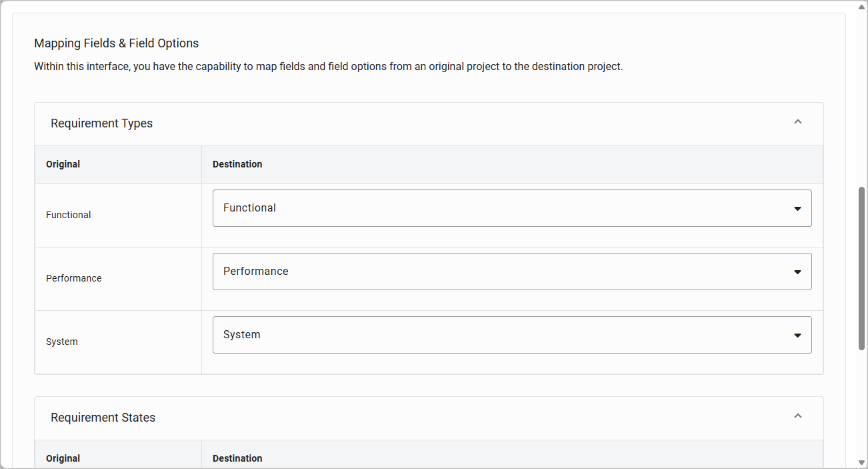868x469 pixels.
Task: Click the scrollbar up arrow
Action: point(861,7)
